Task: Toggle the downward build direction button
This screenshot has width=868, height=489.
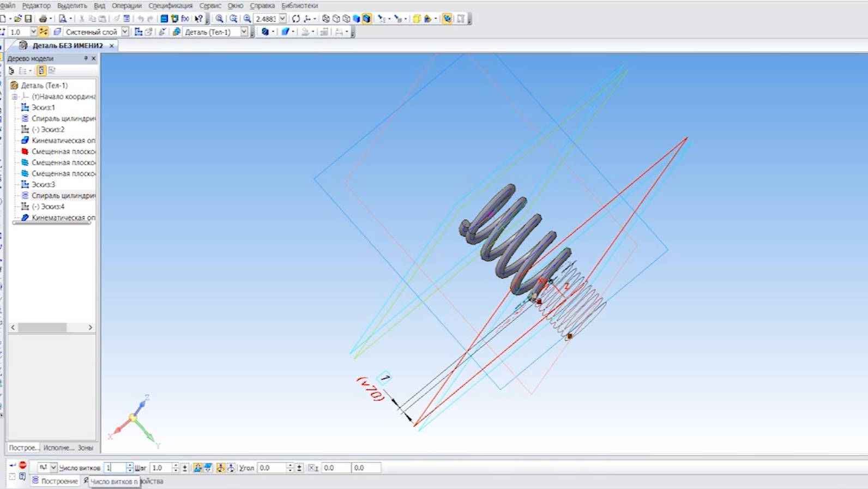Action: pos(208,468)
